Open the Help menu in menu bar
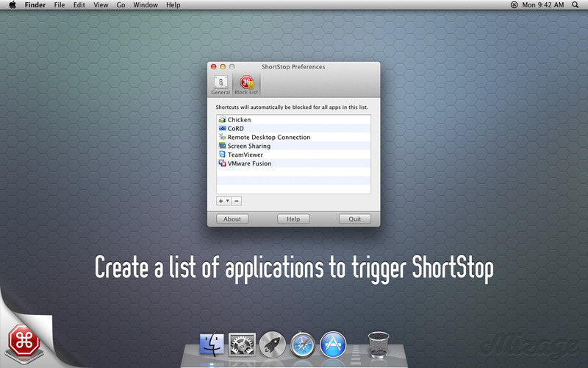 173,5
